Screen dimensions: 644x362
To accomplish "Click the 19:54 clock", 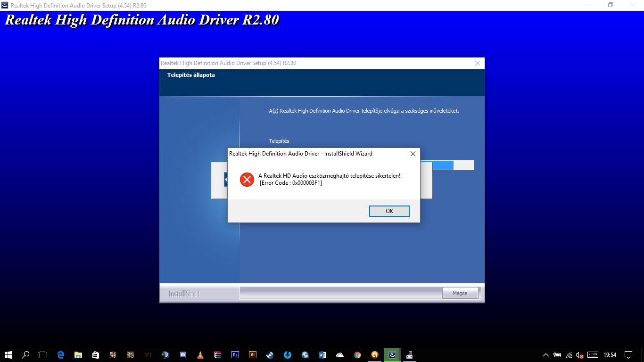I will [610, 355].
